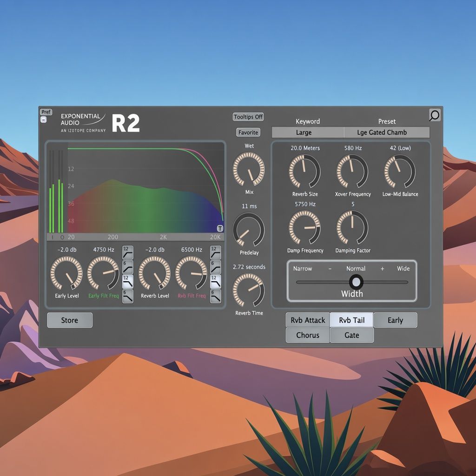Select the early filter 12 dB low-pass icon
The image size is (476, 476).
point(127,282)
